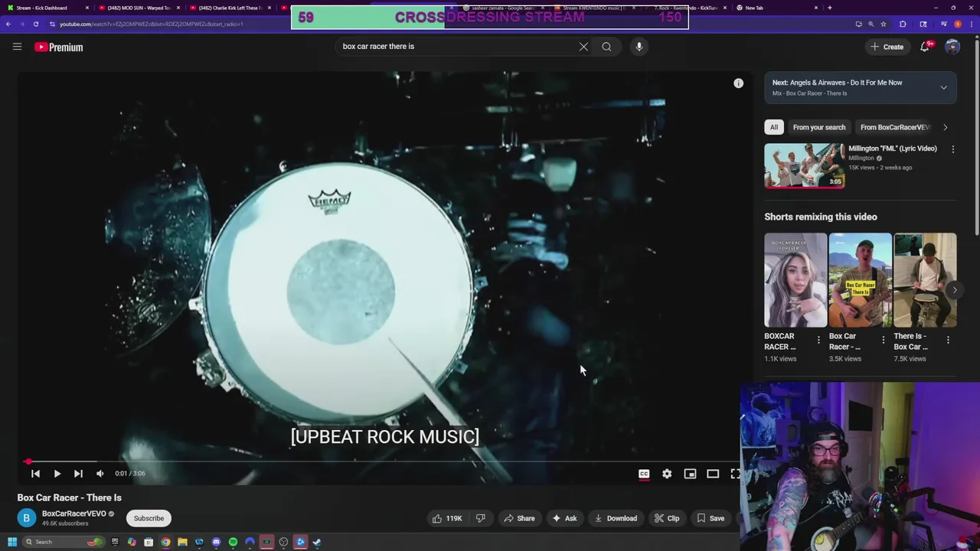The height and width of the screenshot is (551, 980).
Task: Open options for Millington FML video
Action: click(x=952, y=149)
